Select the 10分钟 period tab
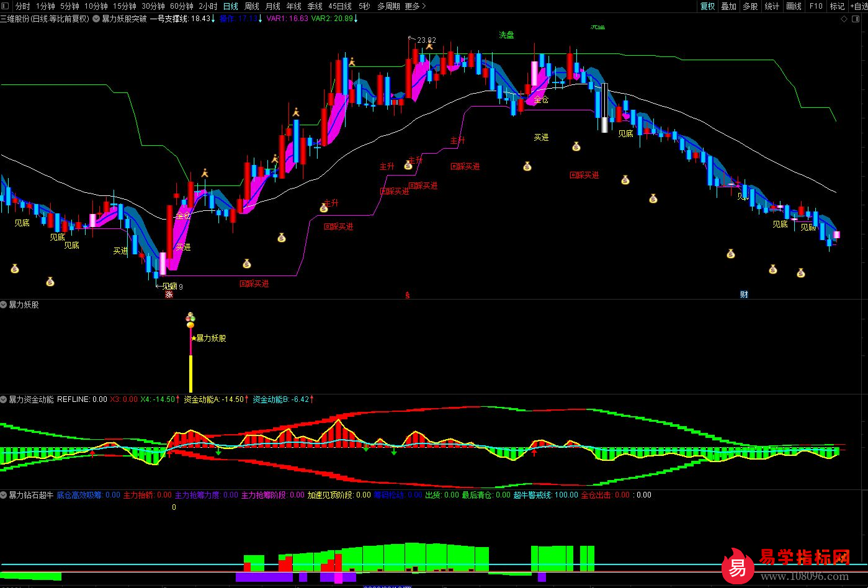This screenshot has width=868, height=588. pyautogui.click(x=96, y=6)
